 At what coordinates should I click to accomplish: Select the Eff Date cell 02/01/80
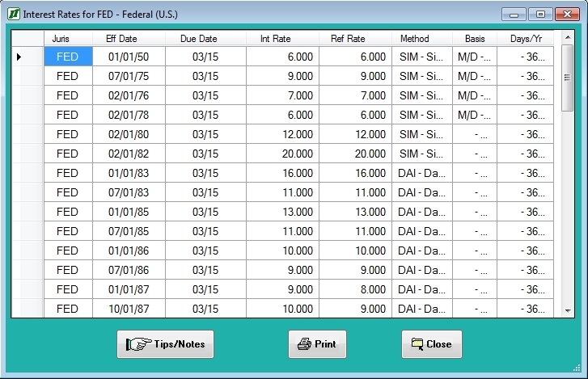129,134
